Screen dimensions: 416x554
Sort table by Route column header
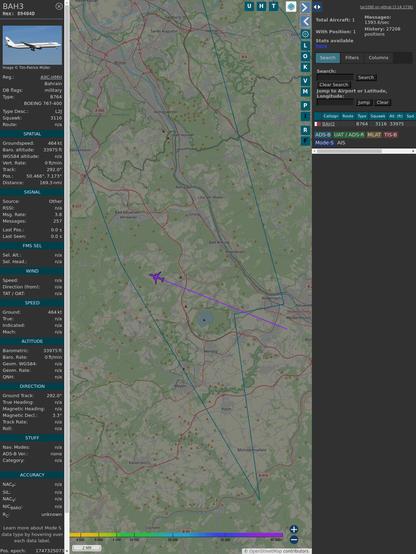point(348,116)
